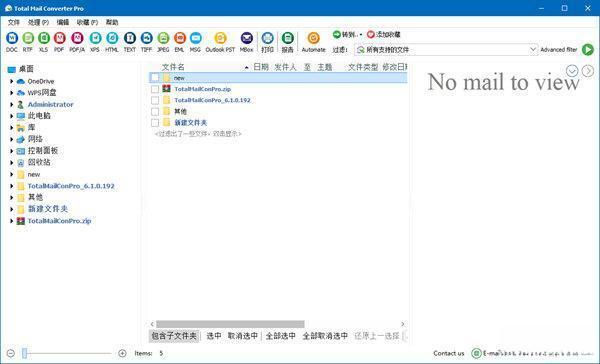Screen dimensions: 600x364
Task: Select the EML conversion icon
Action: pyautogui.click(x=179, y=38)
